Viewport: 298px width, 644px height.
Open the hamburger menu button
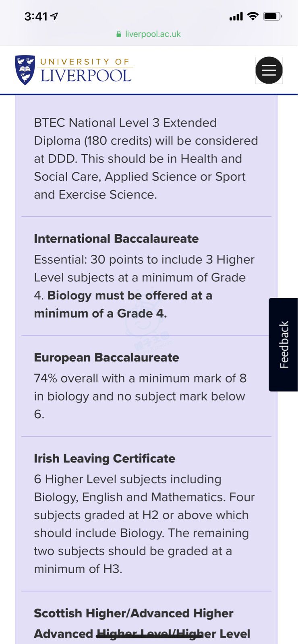click(269, 70)
